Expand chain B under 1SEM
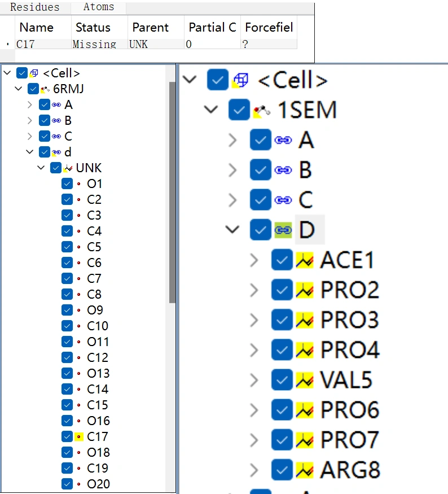 click(x=232, y=170)
